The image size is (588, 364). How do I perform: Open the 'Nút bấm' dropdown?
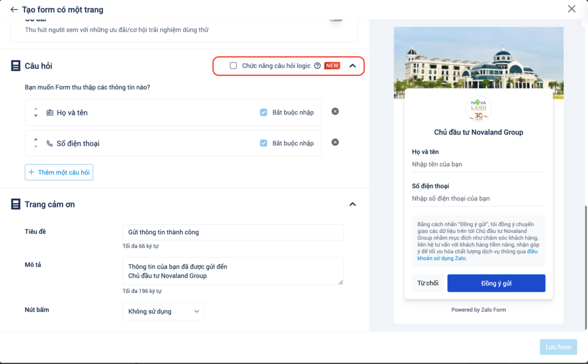pyautogui.click(x=163, y=311)
